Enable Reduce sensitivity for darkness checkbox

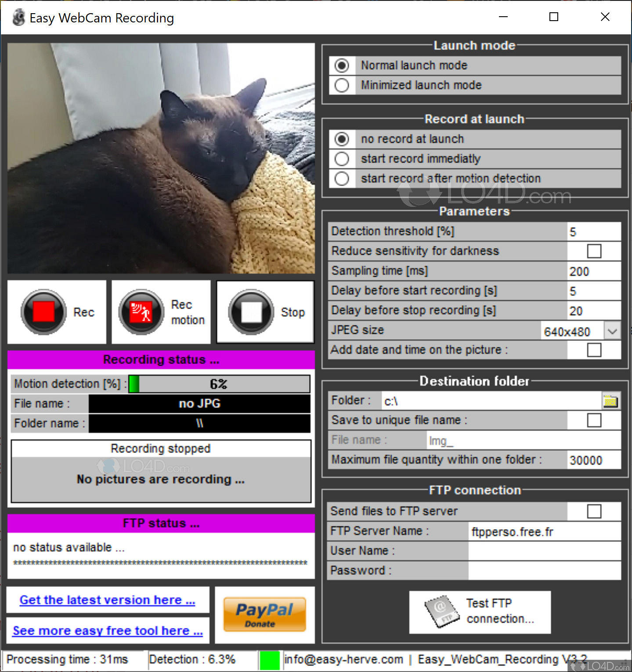pos(594,251)
